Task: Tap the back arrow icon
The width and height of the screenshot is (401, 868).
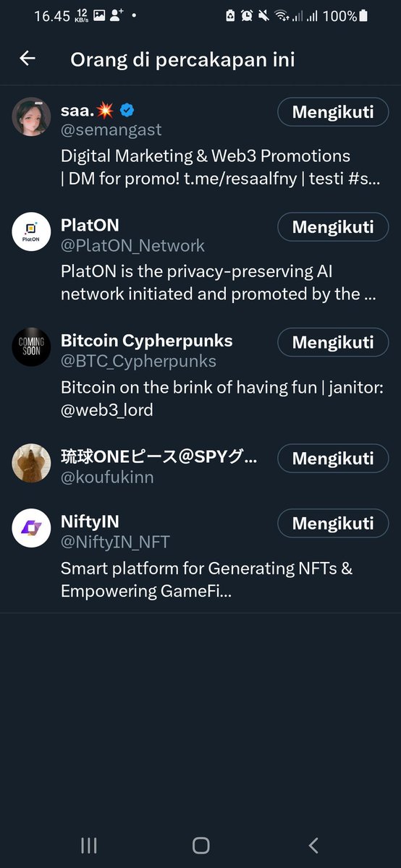Action: [x=28, y=59]
